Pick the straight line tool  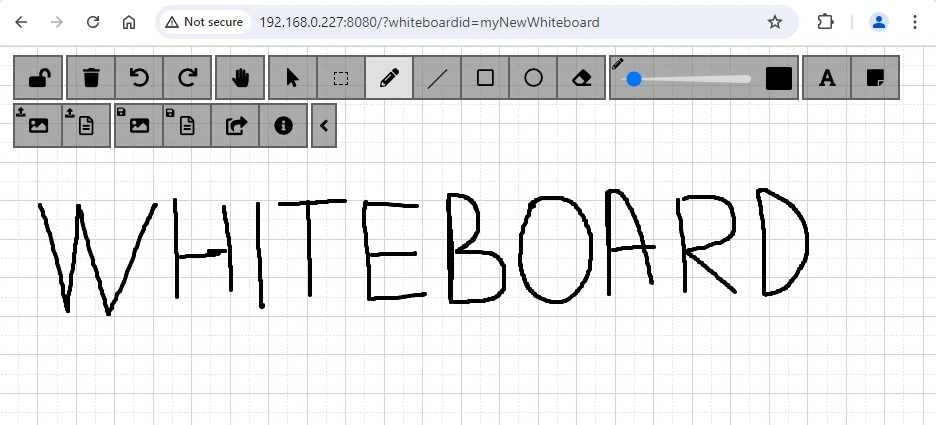click(x=437, y=77)
